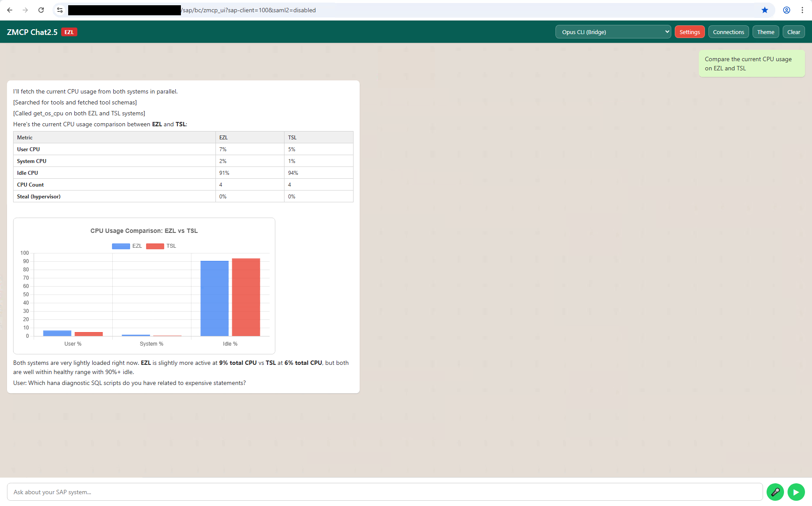Open the Connections panel
812x506 pixels.
[729, 32]
